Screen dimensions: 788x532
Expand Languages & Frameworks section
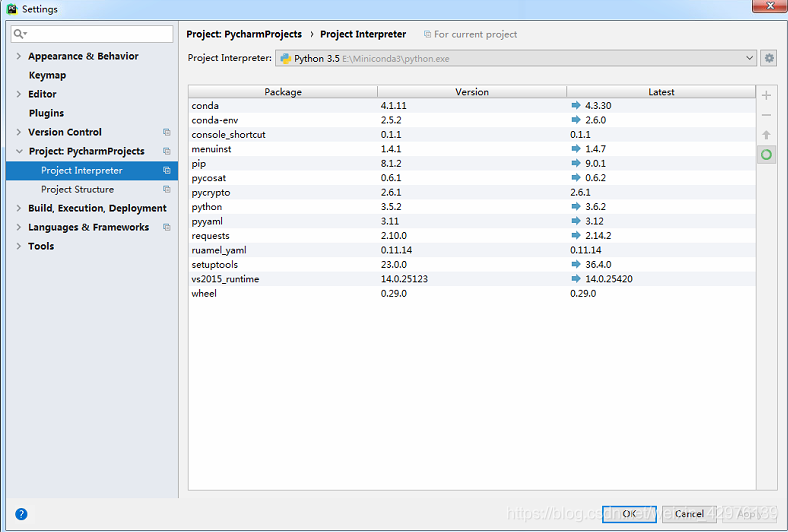coord(19,227)
